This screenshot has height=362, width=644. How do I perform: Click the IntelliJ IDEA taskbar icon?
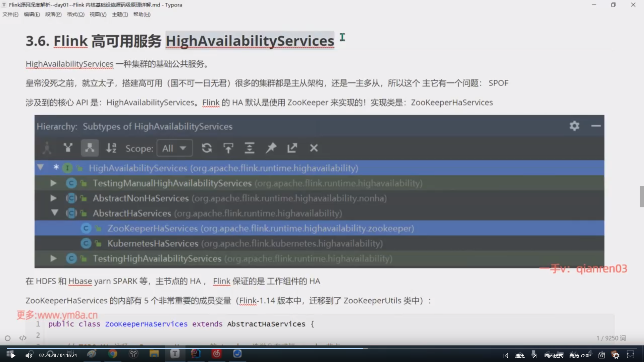[196, 354]
